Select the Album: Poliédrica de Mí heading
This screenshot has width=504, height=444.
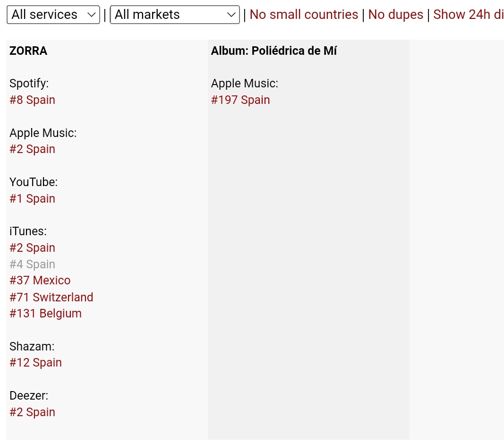[274, 51]
